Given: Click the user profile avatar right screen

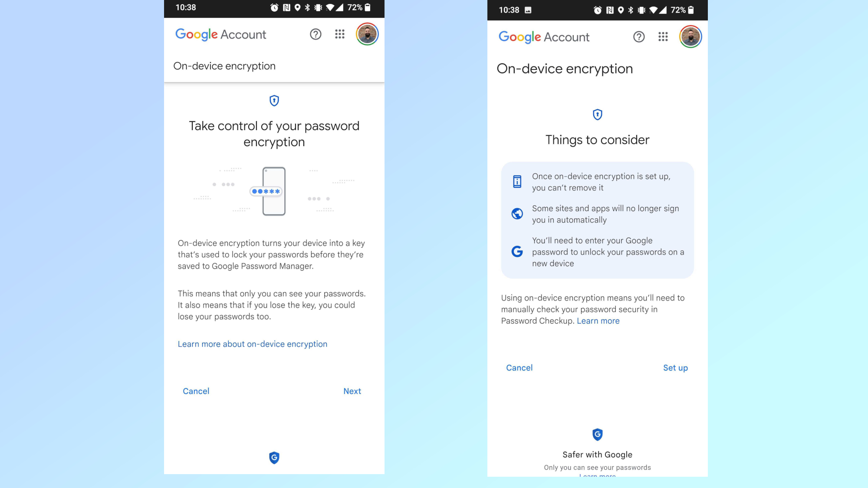Looking at the screenshot, I should click(690, 37).
